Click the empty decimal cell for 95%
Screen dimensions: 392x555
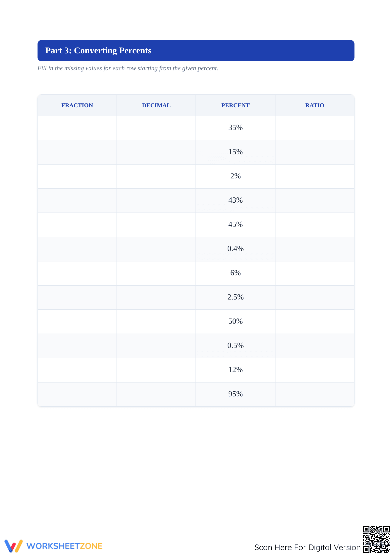(156, 394)
